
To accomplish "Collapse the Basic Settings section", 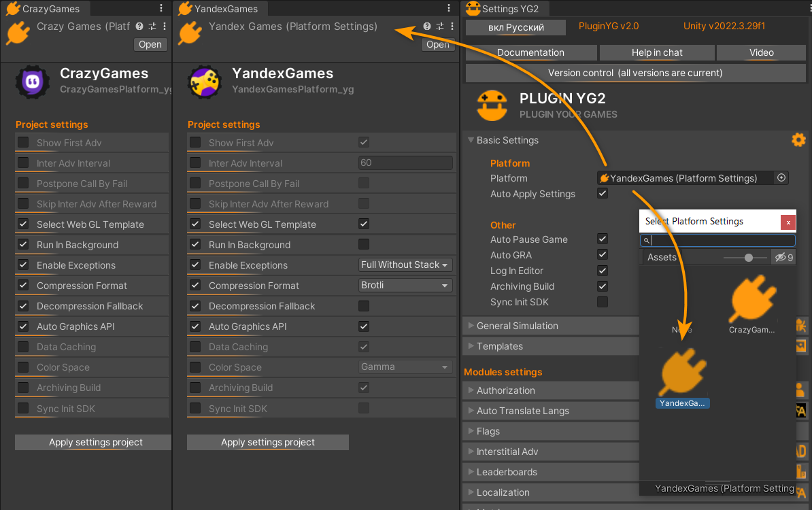I will point(471,140).
